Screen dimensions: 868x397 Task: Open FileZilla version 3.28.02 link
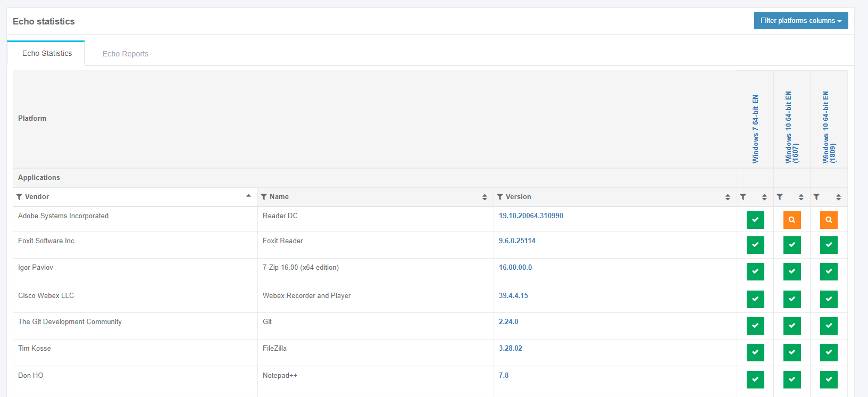coord(511,348)
